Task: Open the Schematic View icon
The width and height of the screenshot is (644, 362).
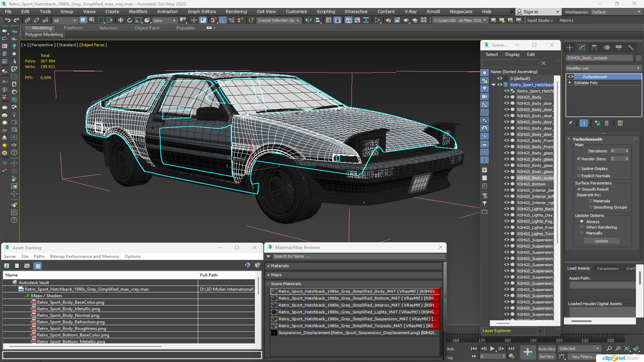Action: (377, 20)
